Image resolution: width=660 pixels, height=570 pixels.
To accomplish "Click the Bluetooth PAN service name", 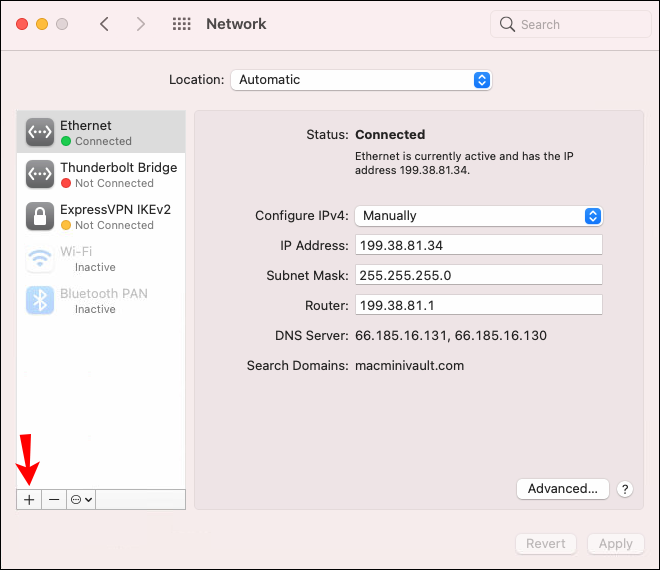I will (104, 293).
